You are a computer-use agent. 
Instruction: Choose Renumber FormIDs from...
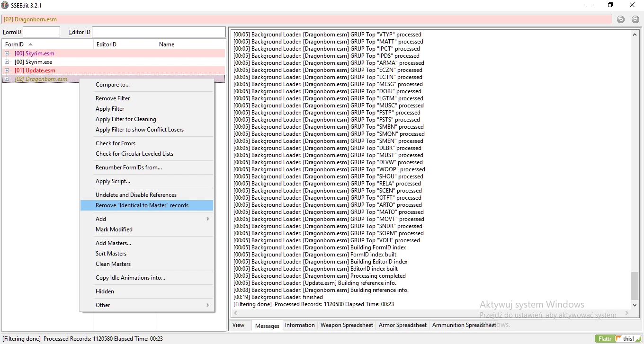pos(147,168)
